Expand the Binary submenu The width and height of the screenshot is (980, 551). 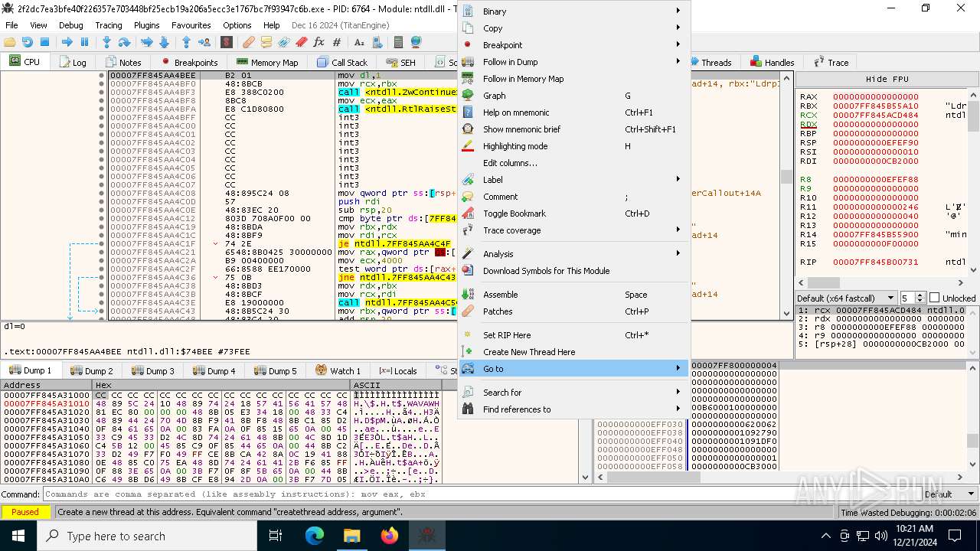[574, 11]
